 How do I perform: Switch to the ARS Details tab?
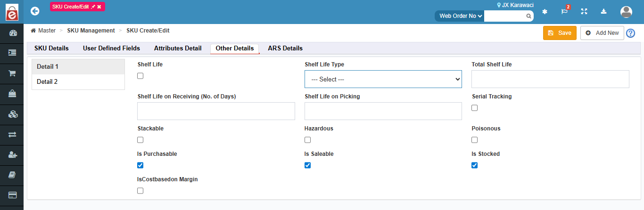tap(285, 48)
